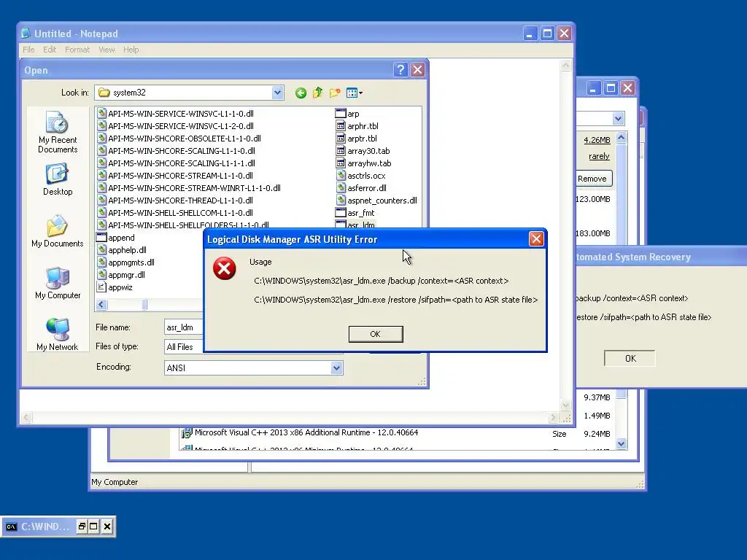Select array30.tab file
The height and width of the screenshot is (560, 747).
[363, 151]
